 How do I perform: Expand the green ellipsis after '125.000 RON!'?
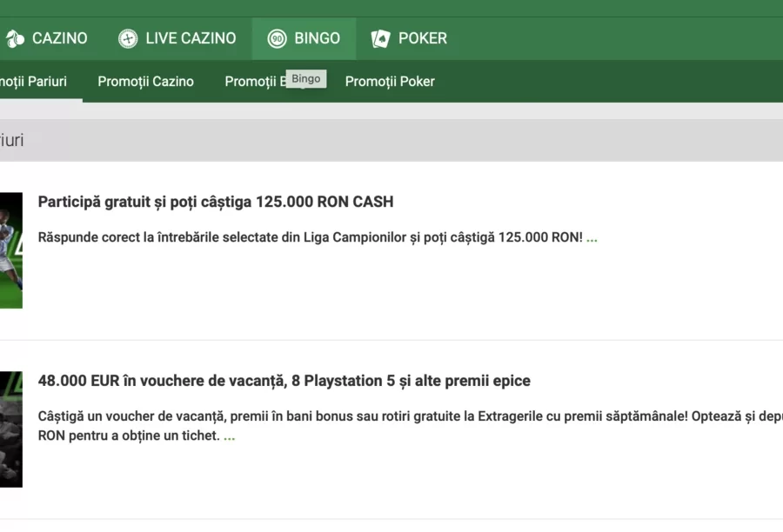[592, 238]
